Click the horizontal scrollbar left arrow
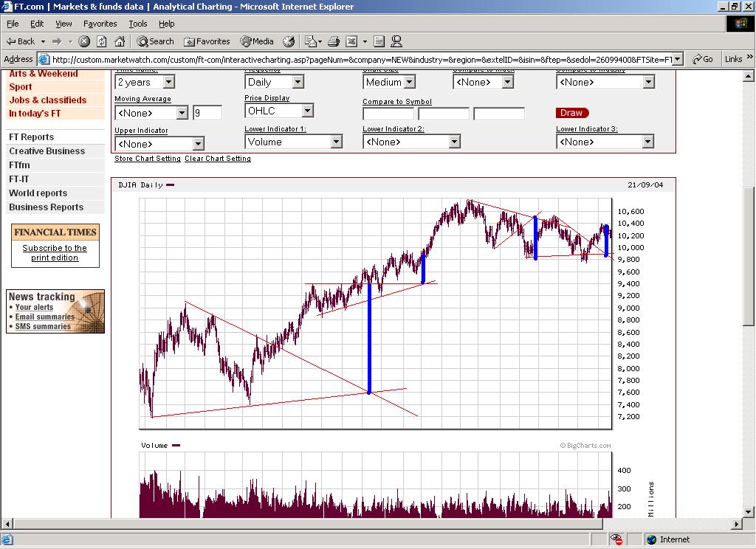This screenshot has width=756, height=549. 7,524
